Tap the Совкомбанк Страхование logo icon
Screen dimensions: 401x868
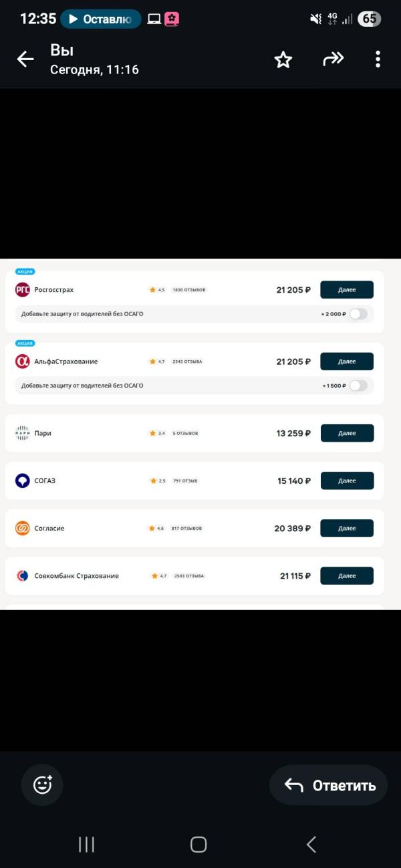coord(23,575)
